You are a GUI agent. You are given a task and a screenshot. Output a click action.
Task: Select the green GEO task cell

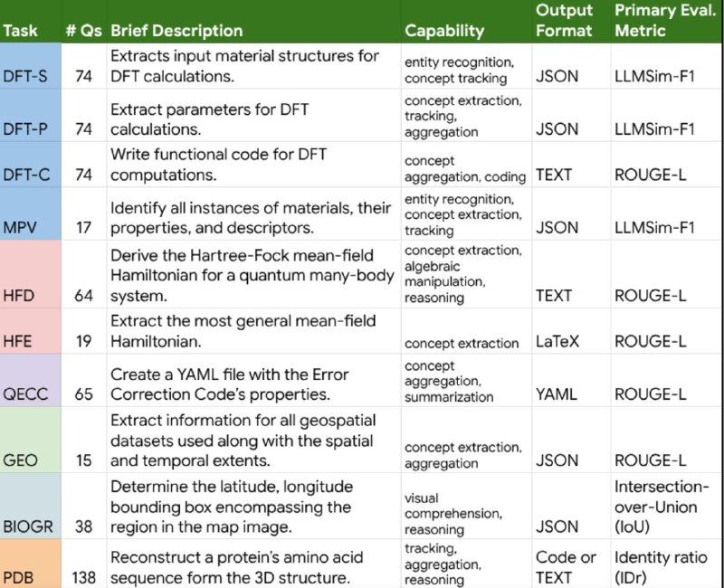[31, 440]
